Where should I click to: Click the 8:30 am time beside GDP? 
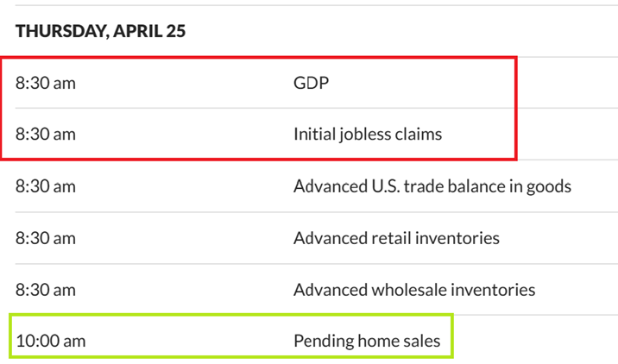pyautogui.click(x=45, y=83)
